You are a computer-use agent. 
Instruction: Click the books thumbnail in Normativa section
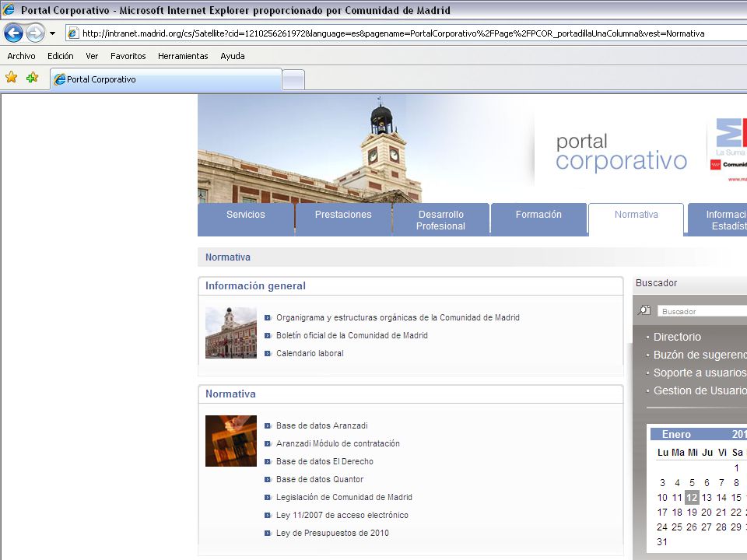231,441
